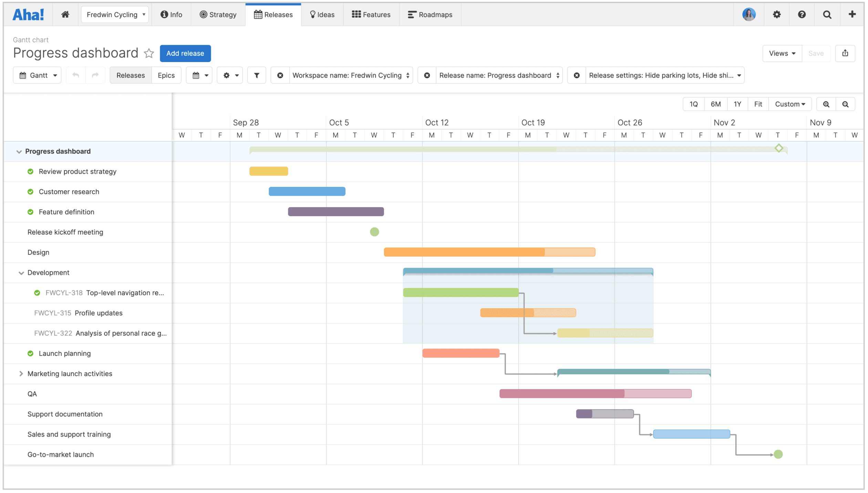Open the Ideas tab
868x493 pixels.
[322, 14]
